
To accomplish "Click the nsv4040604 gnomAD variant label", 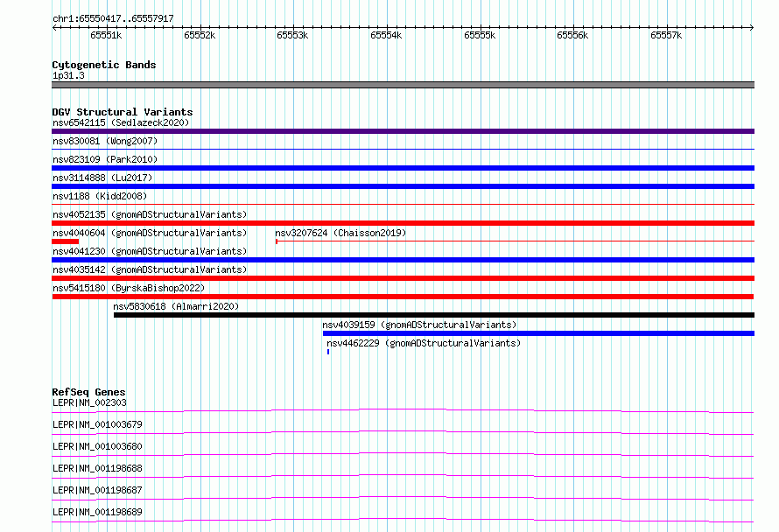I will click(150, 233).
